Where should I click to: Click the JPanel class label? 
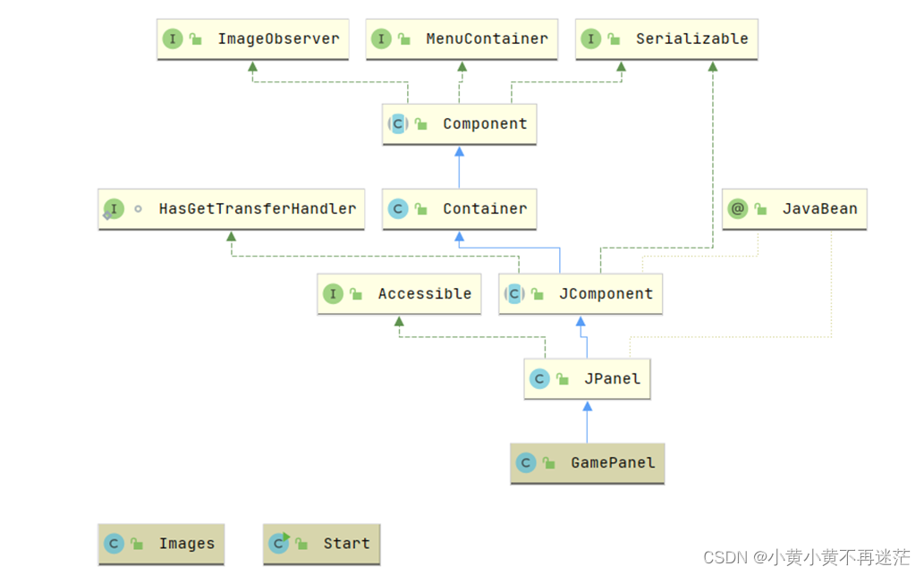tap(612, 379)
